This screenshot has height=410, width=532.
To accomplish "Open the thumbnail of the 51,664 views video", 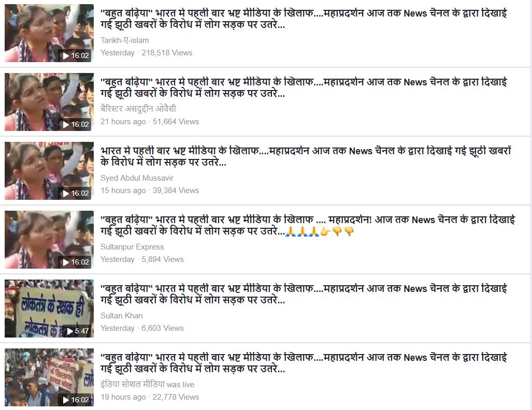I will click(49, 102).
